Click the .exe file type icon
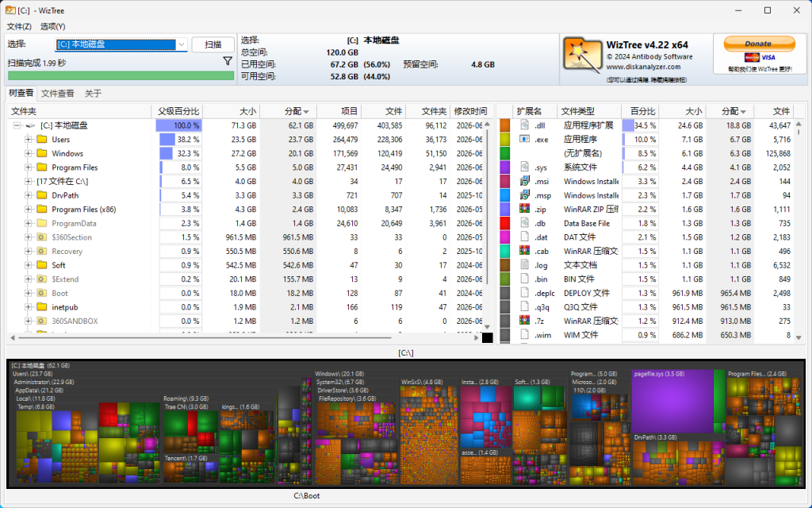 [525, 139]
